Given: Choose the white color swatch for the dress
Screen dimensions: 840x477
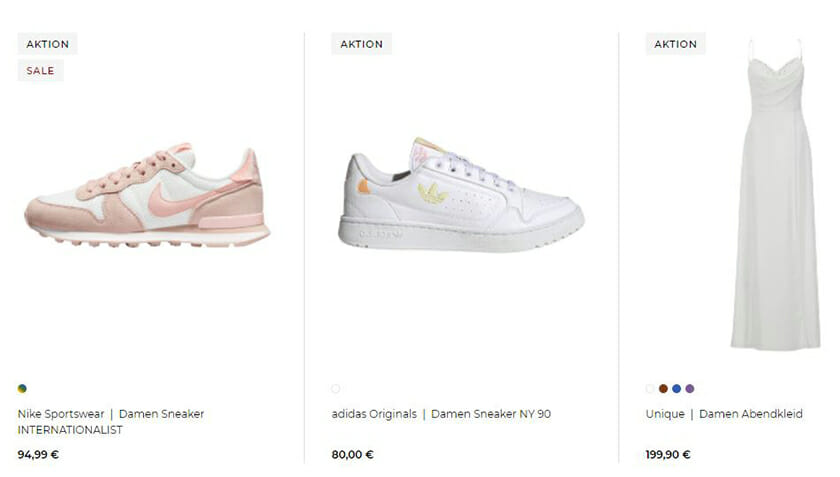Looking at the screenshot, I should point(650,389).
